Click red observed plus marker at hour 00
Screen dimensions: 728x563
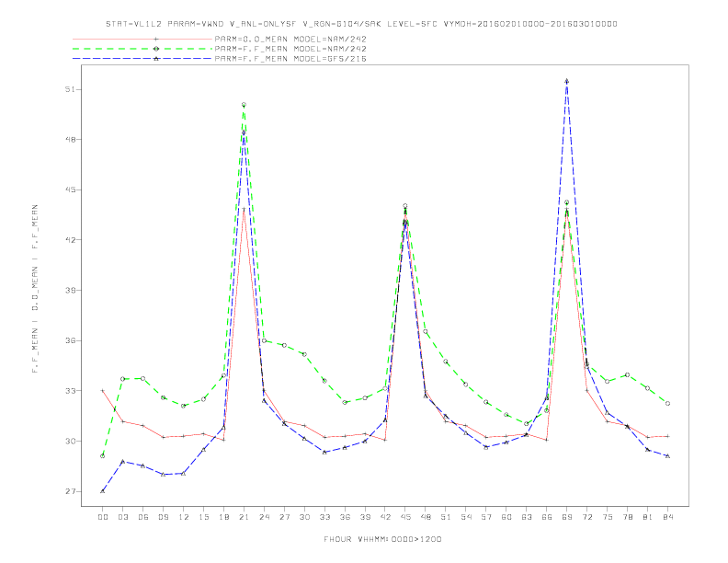click(103, 391)
